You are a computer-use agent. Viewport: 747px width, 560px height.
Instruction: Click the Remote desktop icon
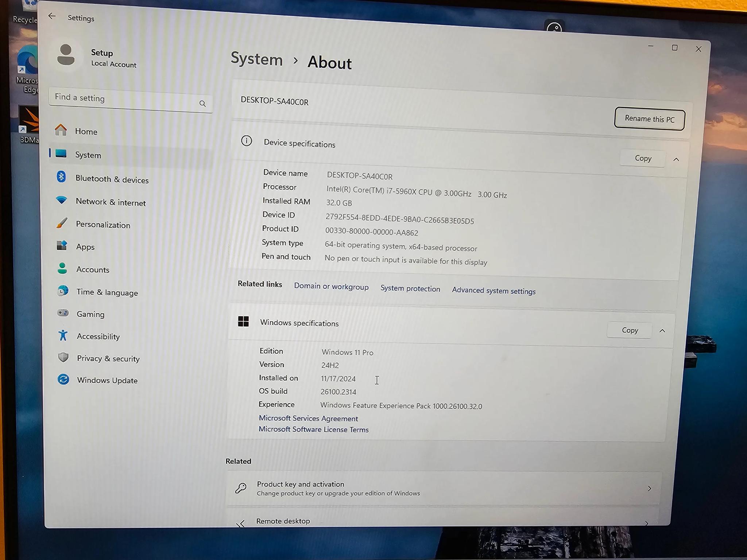(x=241, y=523)
